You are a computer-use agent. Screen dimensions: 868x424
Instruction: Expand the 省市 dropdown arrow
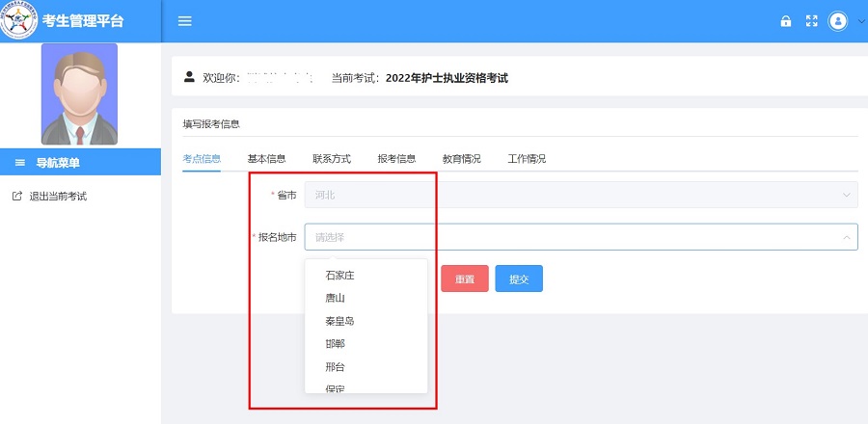pyautogui.click(x=846, y=195)
